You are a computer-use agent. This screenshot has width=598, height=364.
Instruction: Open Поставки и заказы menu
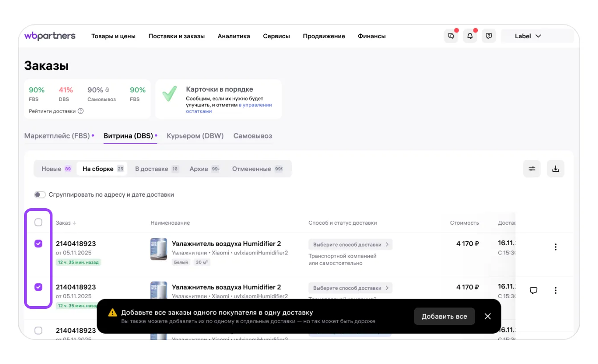(177, 36)
